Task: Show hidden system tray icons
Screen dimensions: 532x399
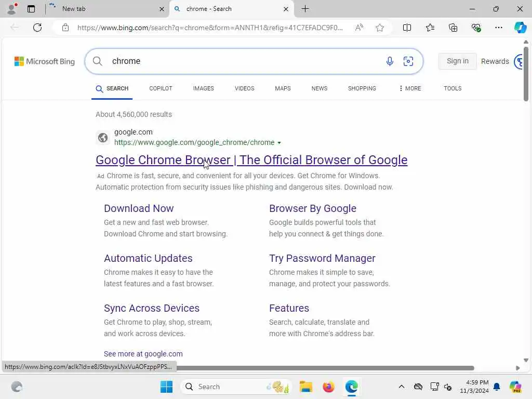Action: pyautogui.click(x=402, y=387)
